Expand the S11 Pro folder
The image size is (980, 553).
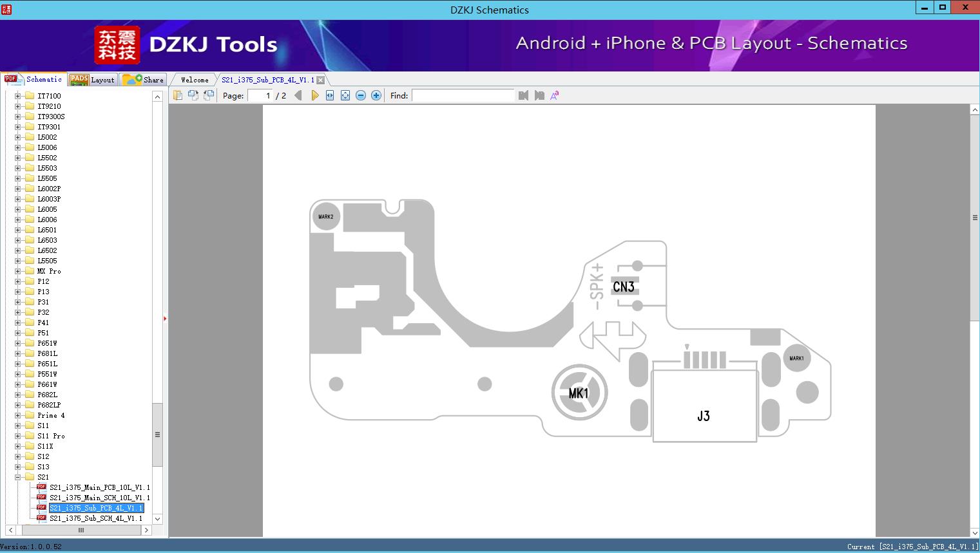18,436
